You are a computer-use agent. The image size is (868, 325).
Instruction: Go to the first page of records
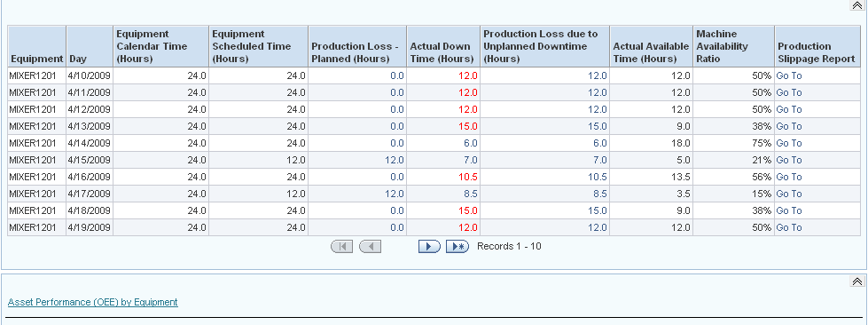tap(341, 247)
